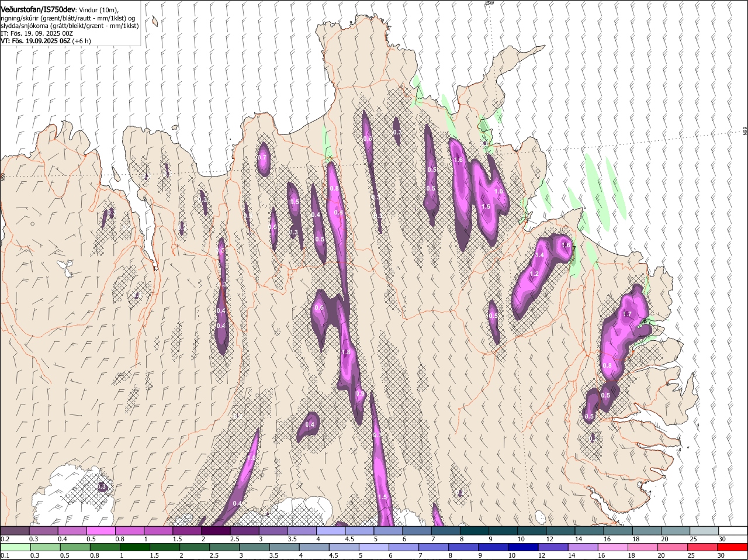This screenshot has width=748, height=560.
Task: Click the white swatch above 30 in the upper legend
Action: coord(733,530)
